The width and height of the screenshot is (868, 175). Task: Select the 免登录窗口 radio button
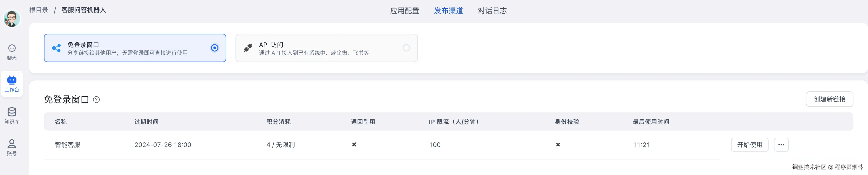coord(215,48)
